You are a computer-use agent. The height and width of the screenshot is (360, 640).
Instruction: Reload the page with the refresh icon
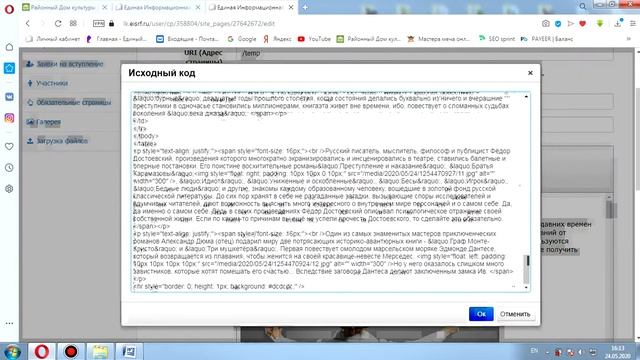(x=58, y=24)
